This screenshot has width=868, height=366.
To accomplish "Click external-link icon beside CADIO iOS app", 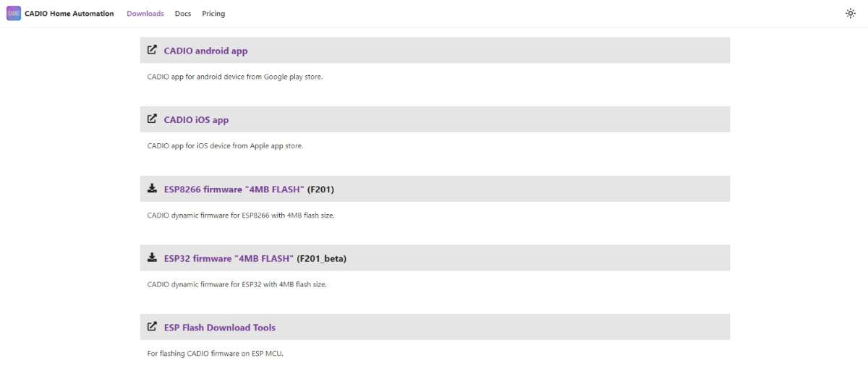I will 152,119.
